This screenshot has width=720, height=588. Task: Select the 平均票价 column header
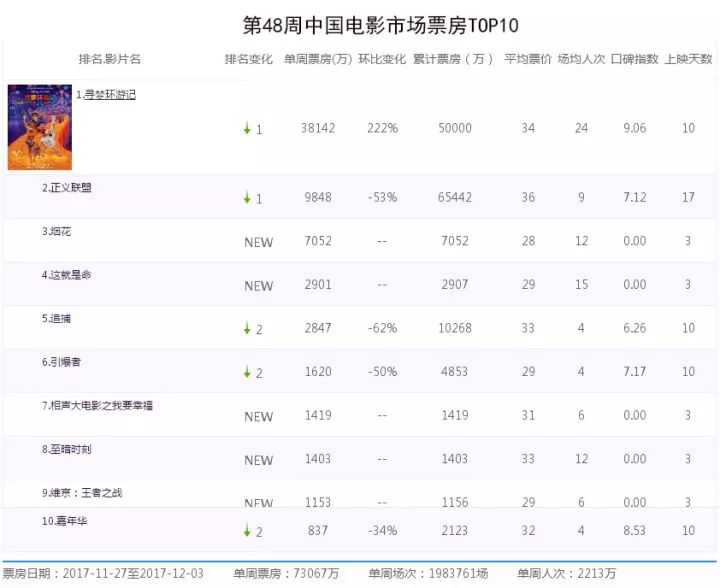tap(528, 59)
